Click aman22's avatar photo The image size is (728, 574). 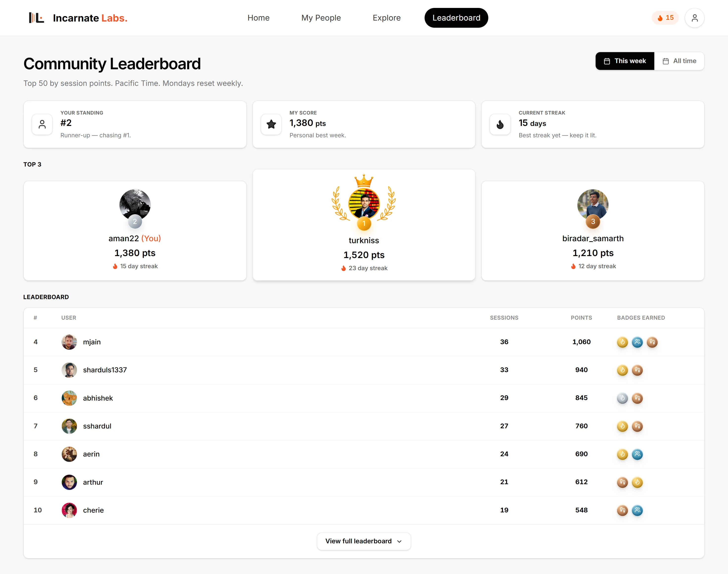click(135, 204)
